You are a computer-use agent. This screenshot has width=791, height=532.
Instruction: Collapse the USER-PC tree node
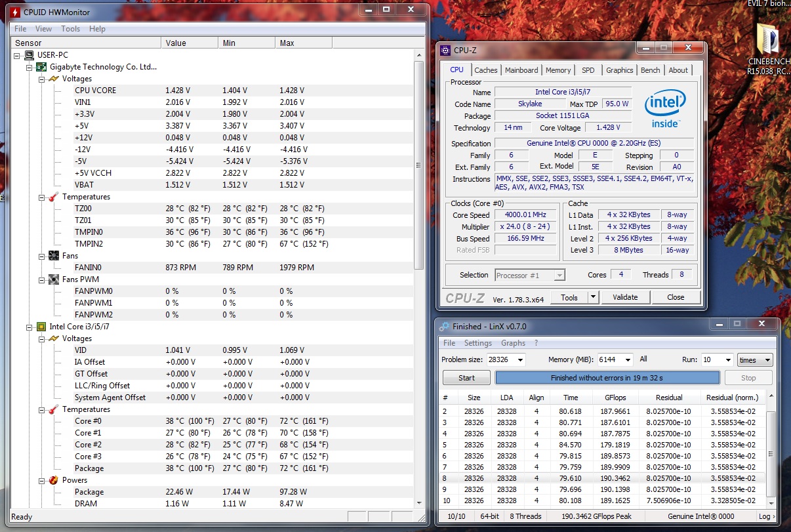(18, 55)
